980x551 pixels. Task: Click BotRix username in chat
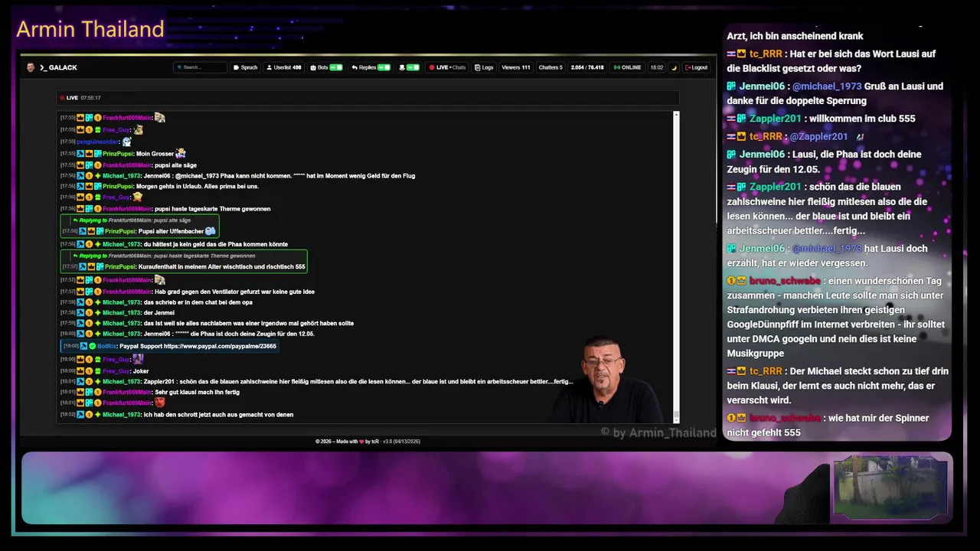coord(106,346)
